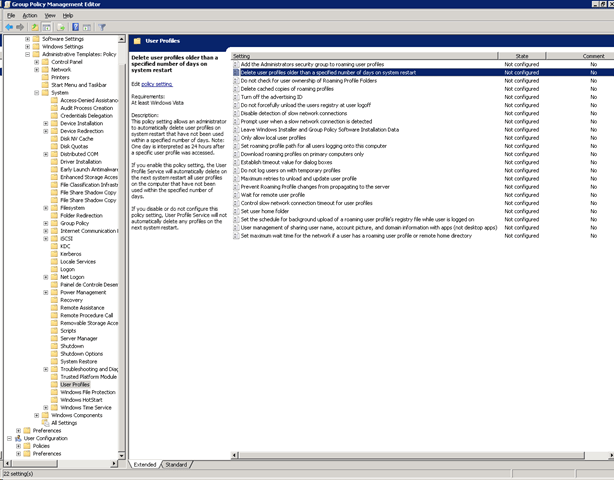This screenshot has width=614, height=480.
Task: Click the User Configuration node icon
Action: pos(18,438)
